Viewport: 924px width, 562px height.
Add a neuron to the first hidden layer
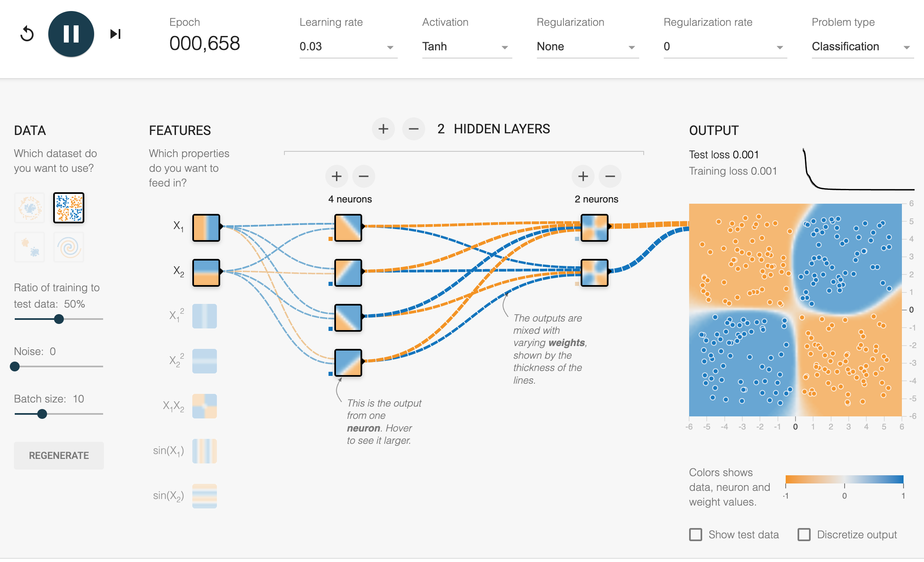(x=336, y=176)
